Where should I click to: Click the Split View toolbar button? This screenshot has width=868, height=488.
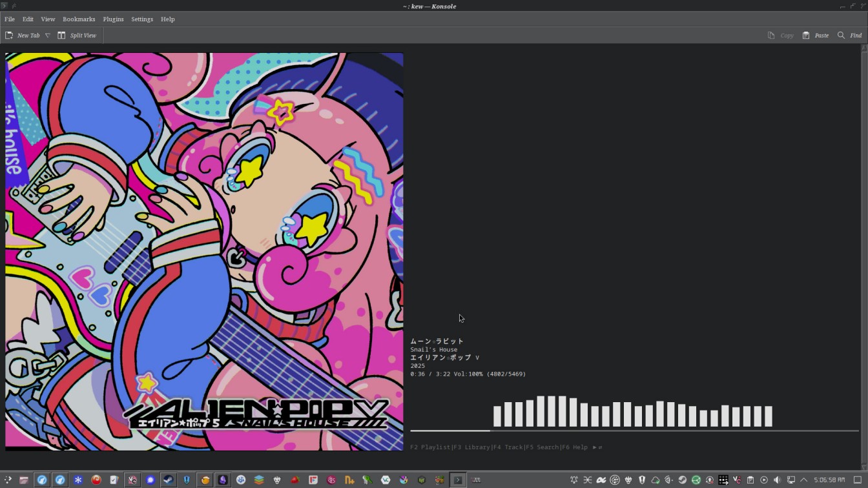point(77,36)
